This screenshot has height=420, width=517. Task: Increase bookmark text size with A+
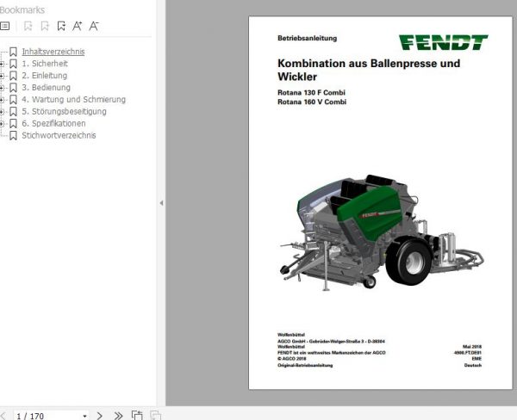pos(78,26)
